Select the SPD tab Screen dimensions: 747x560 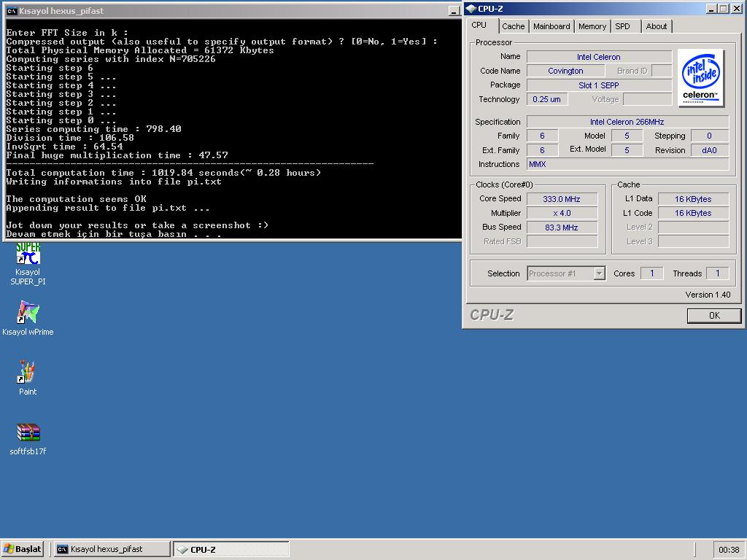[623, 26]
